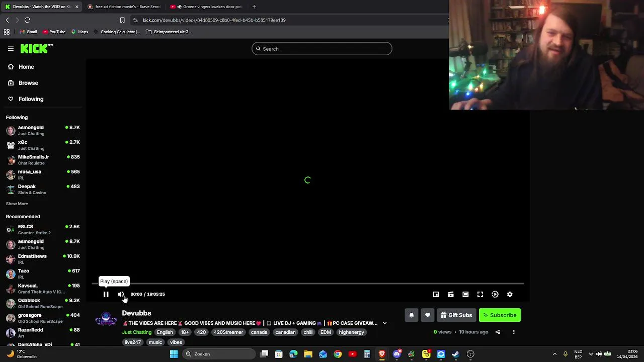
Task: Click the Kick logo
Action: [37, 49]
